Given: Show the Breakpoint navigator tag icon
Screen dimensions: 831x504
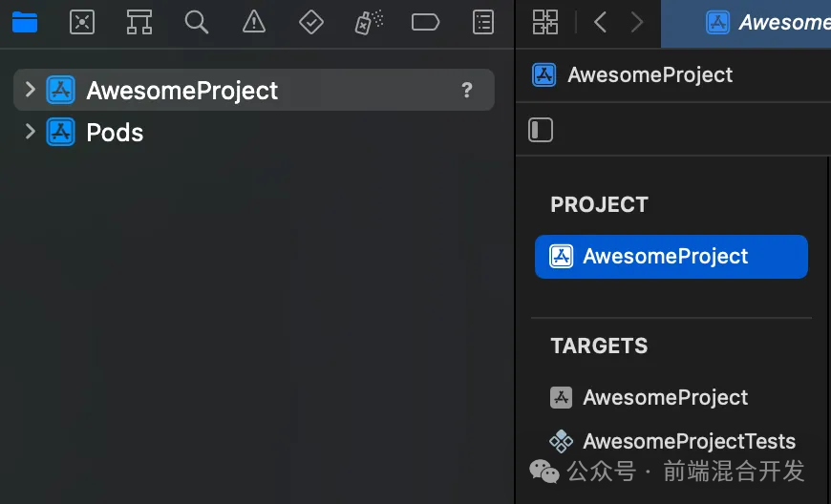Looking at the screenshot, I should point(426,22).
